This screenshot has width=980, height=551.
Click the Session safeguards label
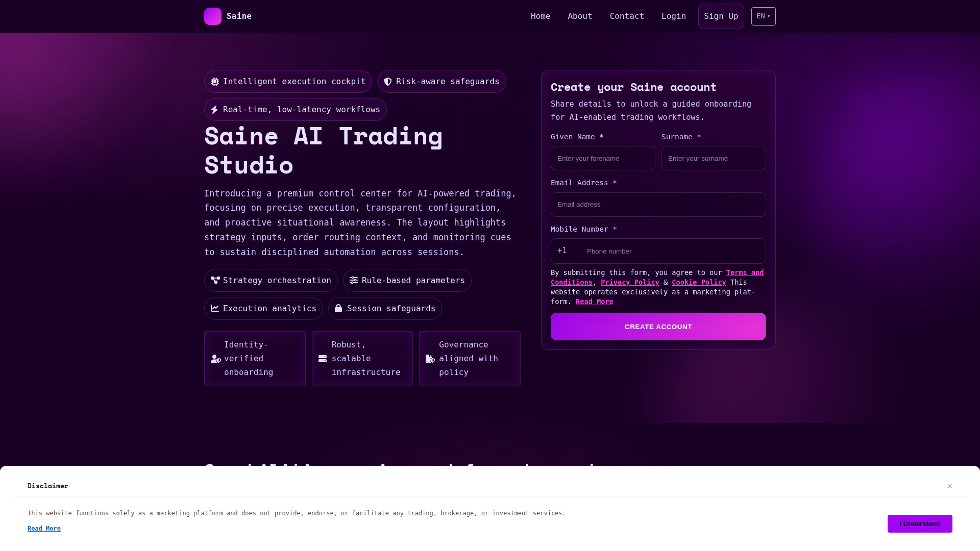[391, 309]
